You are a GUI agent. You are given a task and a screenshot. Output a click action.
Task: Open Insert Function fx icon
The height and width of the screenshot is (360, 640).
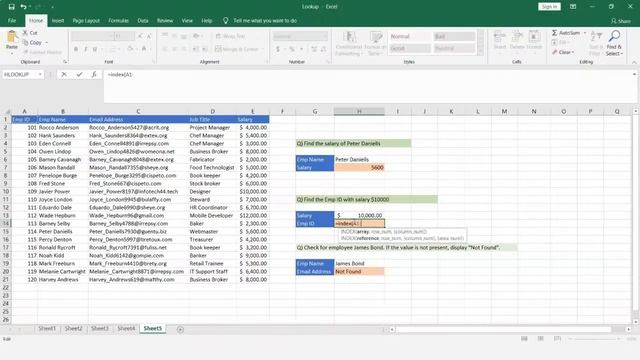click(94, 74)
